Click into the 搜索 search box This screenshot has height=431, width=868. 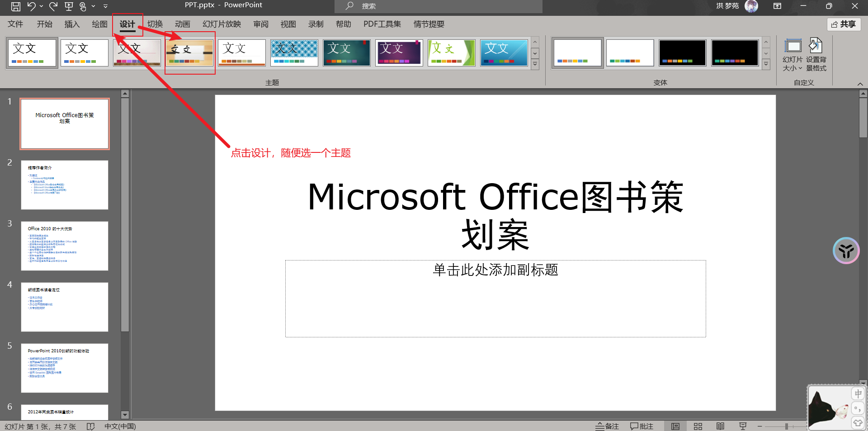(439, 6)
